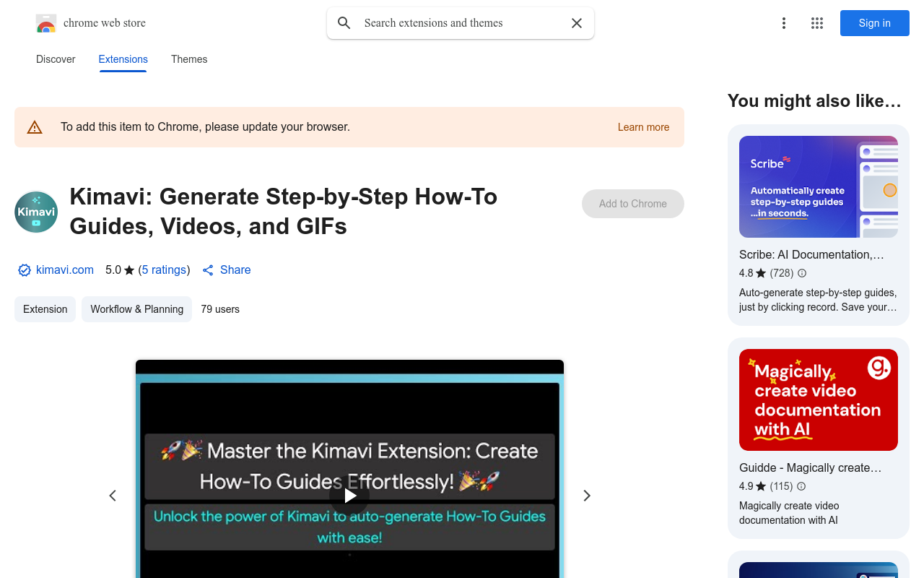This screenshot has width=924, height=578.
Task: Click info icon next to Scribe's 728 ratings
Action: coord(802,273)
